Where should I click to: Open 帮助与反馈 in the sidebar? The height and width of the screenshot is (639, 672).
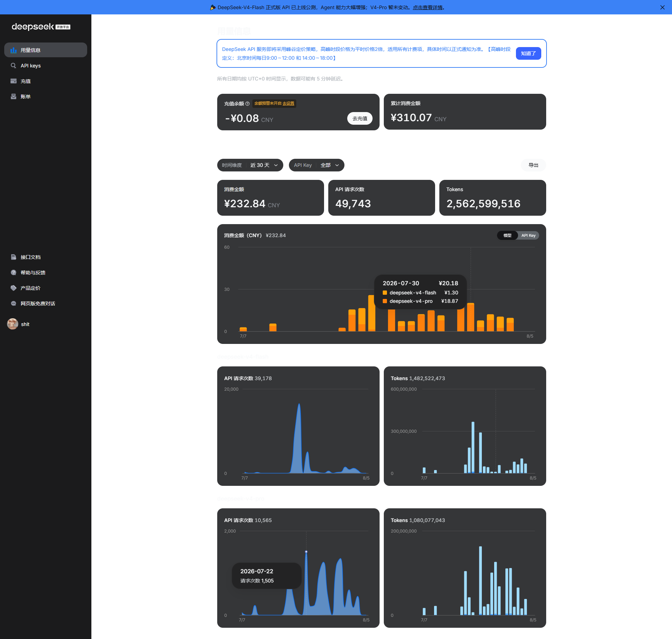(46, 273)
